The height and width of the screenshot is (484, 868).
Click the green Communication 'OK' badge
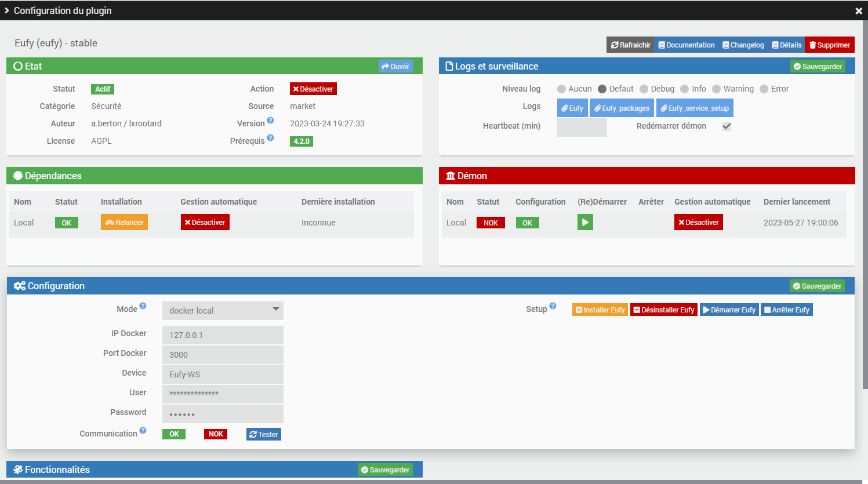coord(174,434)
